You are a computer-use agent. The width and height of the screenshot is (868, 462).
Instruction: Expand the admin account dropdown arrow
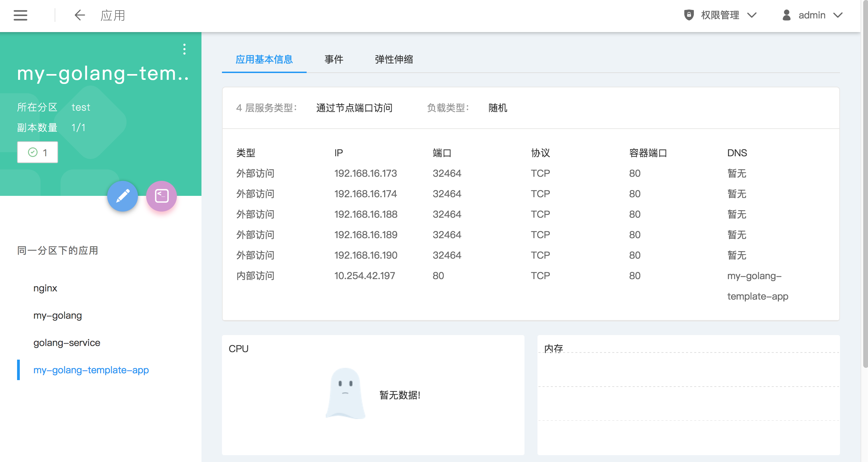[838, 15]
